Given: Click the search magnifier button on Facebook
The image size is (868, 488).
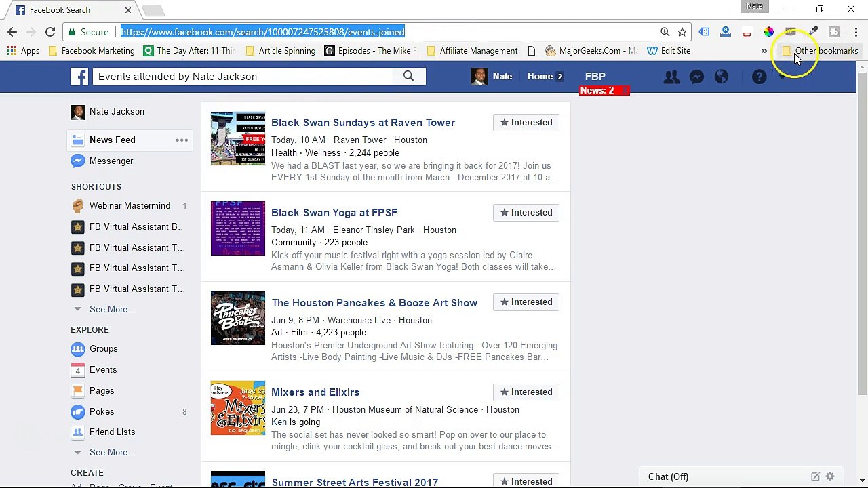Looking at the screenshot, I should pyautogui.click(x=408, y=77).
